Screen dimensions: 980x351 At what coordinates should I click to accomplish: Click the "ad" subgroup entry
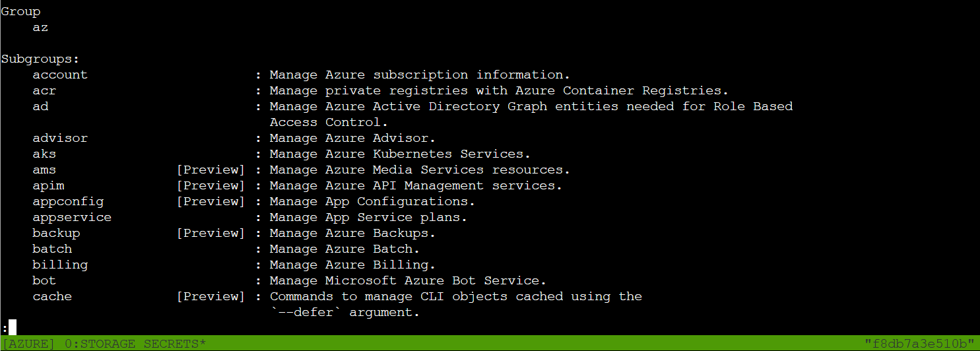40,107
